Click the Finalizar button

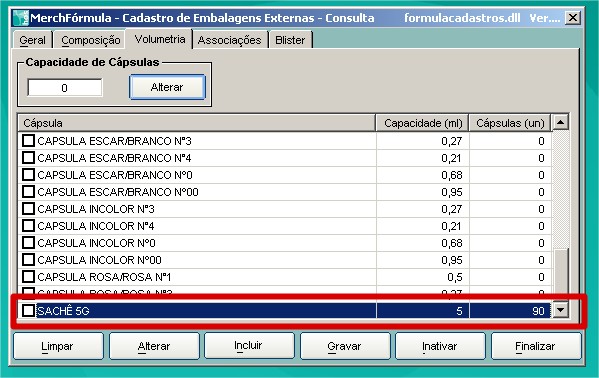coord(536,346)
